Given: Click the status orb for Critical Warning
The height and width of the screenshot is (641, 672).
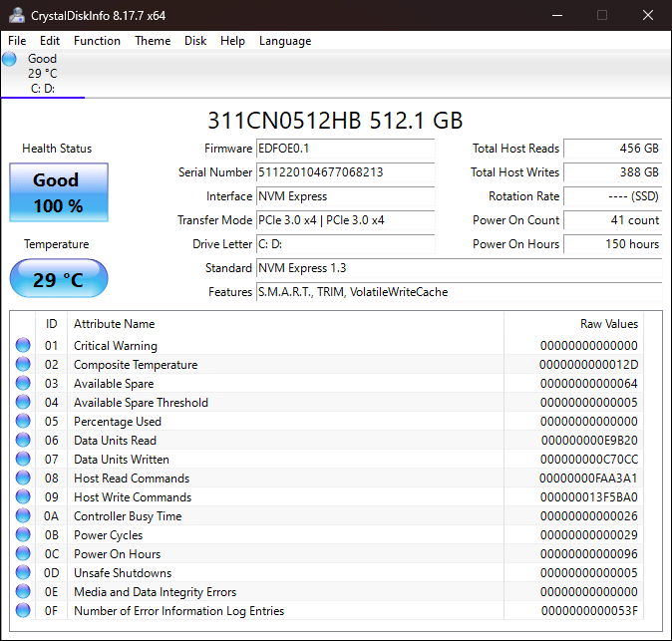Looking at the screenshot, I should coord(23,345).
